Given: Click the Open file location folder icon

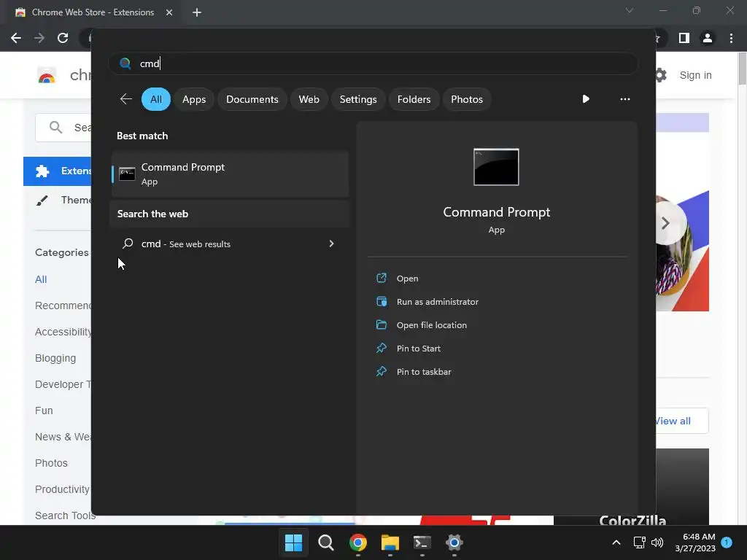Looking at the screenshot, I should (382, 324).
